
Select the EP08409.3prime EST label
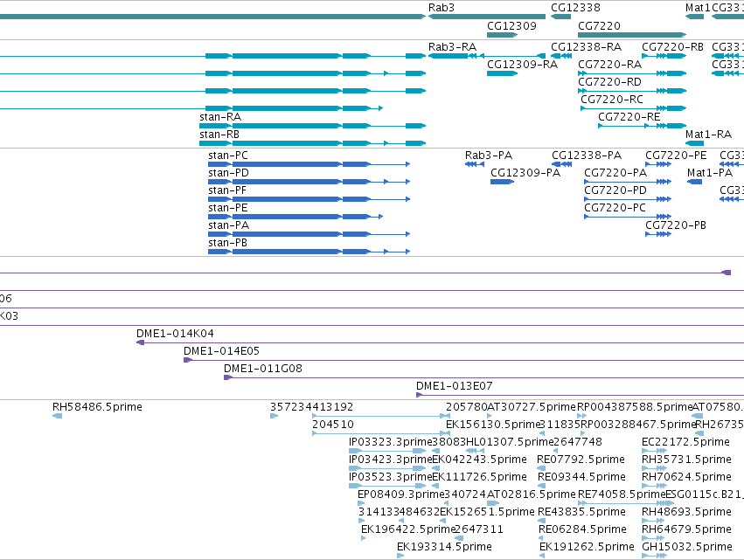(x=401, y=495)
